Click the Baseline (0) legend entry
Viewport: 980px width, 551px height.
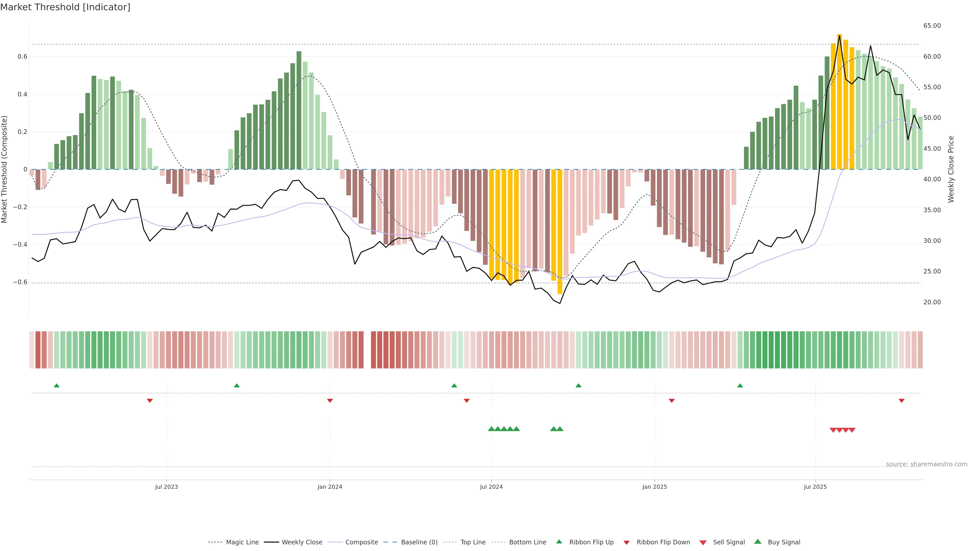coord(419,542)
